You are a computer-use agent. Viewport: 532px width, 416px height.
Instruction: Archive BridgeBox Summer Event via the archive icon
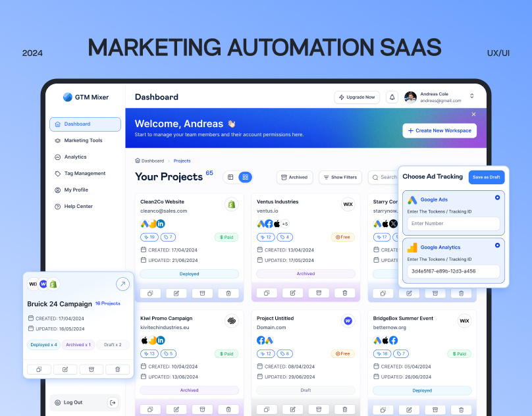[435, 409]
